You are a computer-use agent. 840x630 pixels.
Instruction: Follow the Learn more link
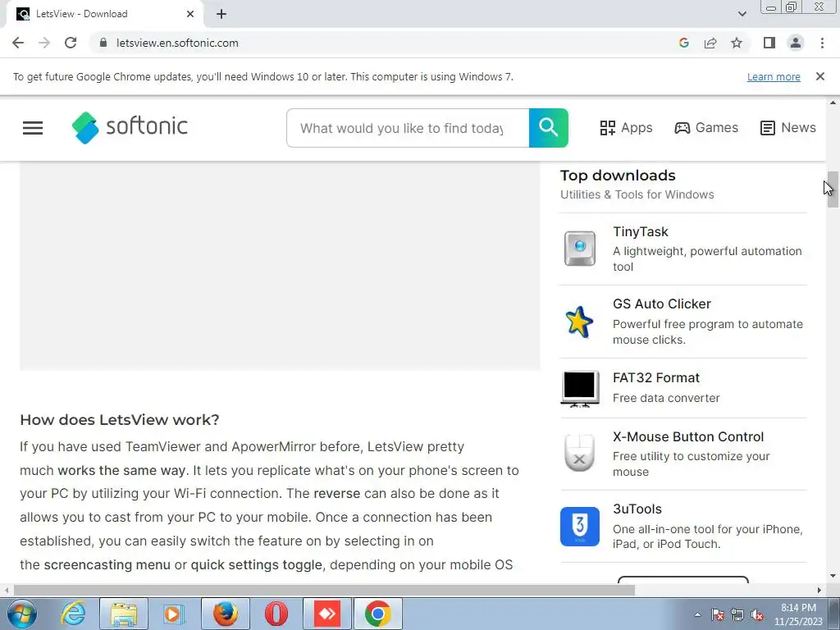point(774,76)
